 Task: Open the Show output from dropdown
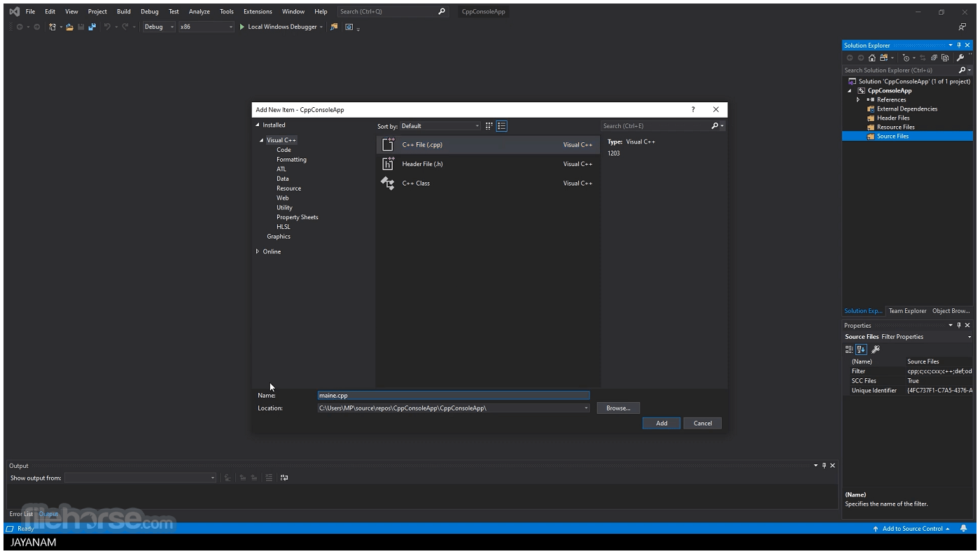point(141,478)
